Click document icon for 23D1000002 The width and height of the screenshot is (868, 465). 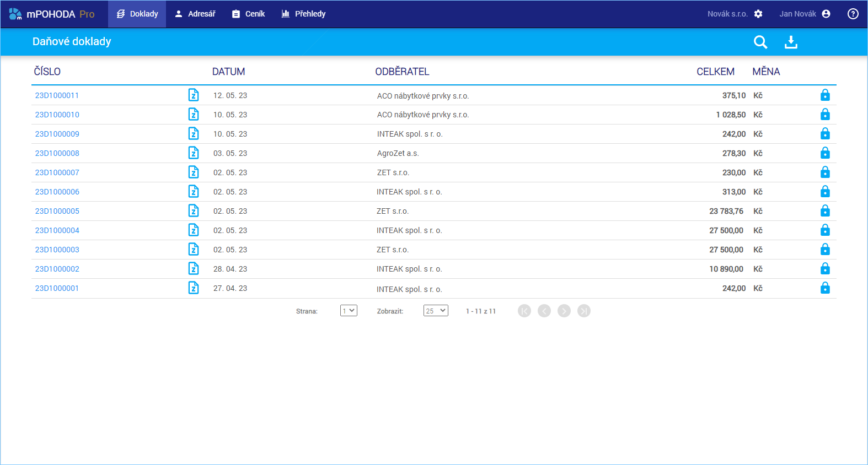point(194,268)
